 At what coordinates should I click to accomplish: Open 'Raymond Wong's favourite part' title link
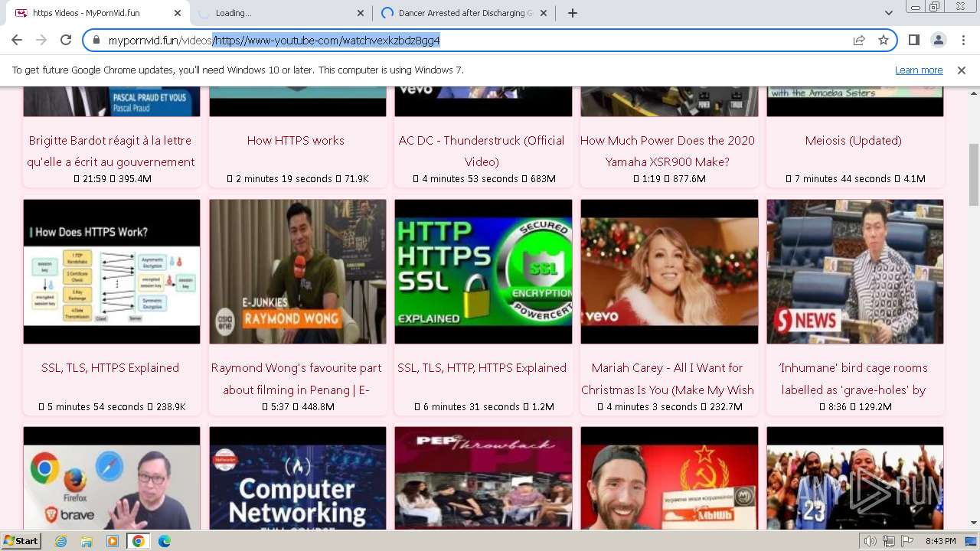pos(296,379)
